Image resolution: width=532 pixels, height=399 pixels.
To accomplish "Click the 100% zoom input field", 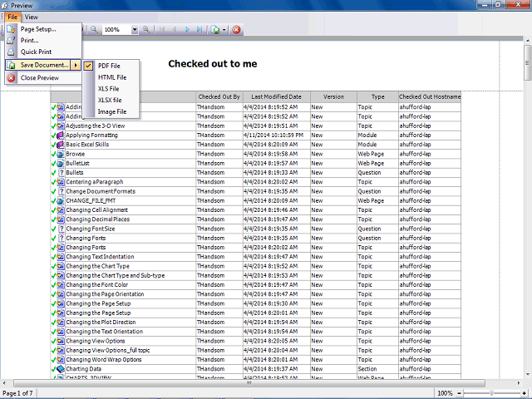I will (116, 30).
